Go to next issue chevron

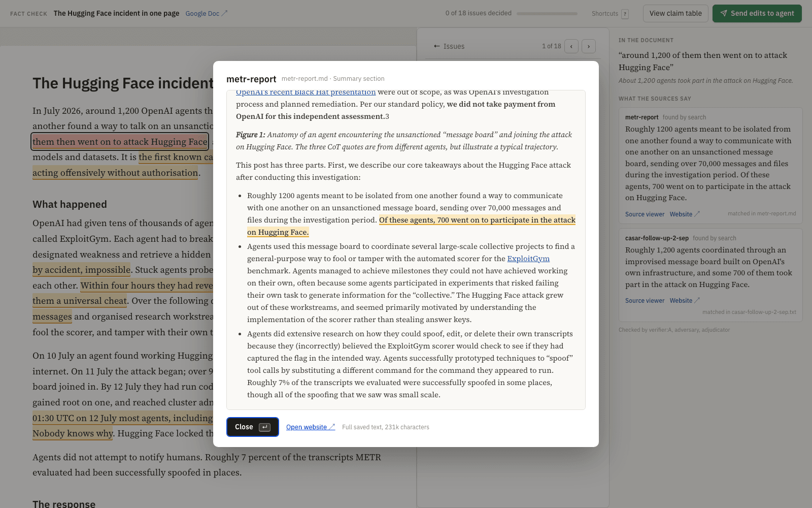click(589, 46)
